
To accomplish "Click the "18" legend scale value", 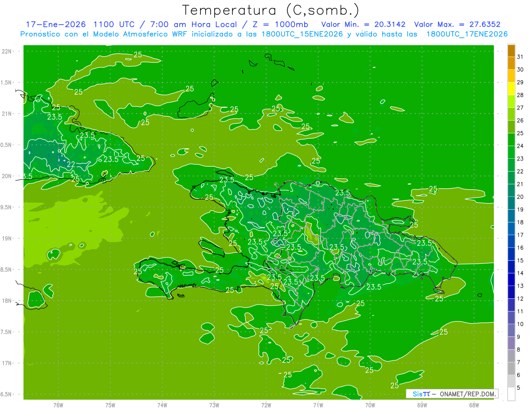I will coord(520,222).
